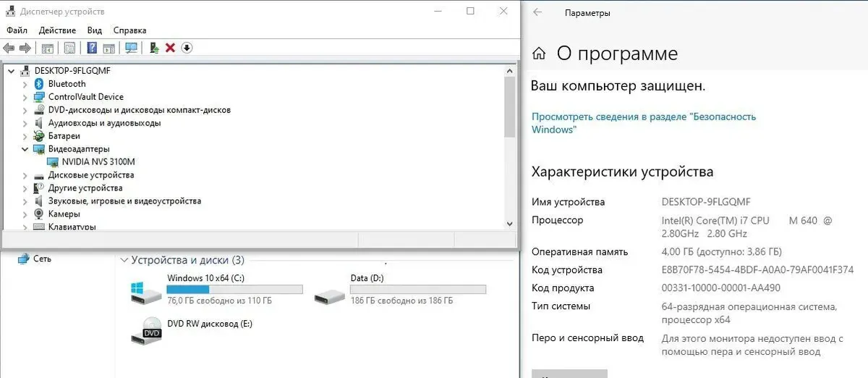868x378 pixels.
Task: Click the blue question mark help icon
Action: pos(92,48)
